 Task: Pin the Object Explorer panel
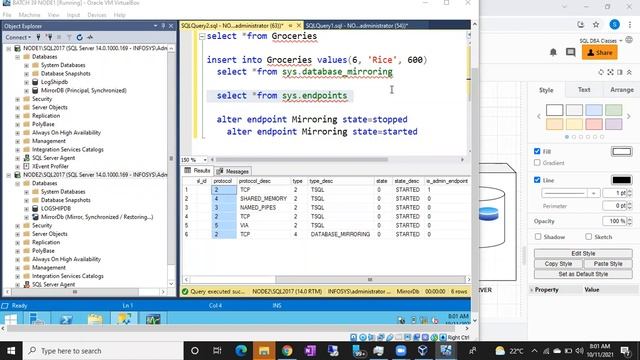click(163, 26)
